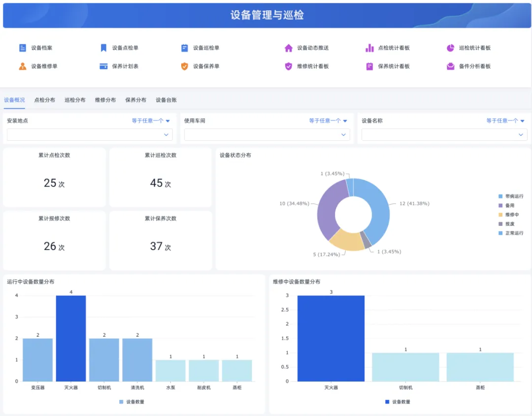532x416 pixels.
Task: Open the 点检统计看板 bar chart icon
Action: pos(369,48)
